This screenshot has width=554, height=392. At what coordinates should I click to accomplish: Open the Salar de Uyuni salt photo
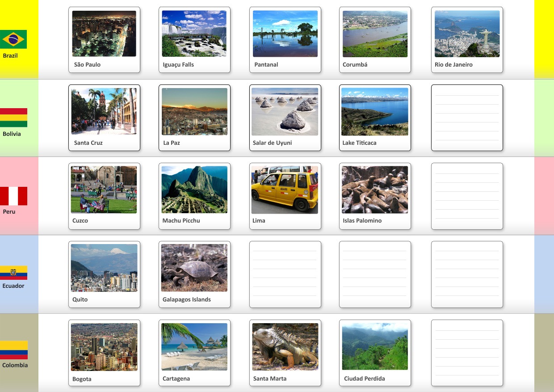pyautogui.click(x=285, y=112)
